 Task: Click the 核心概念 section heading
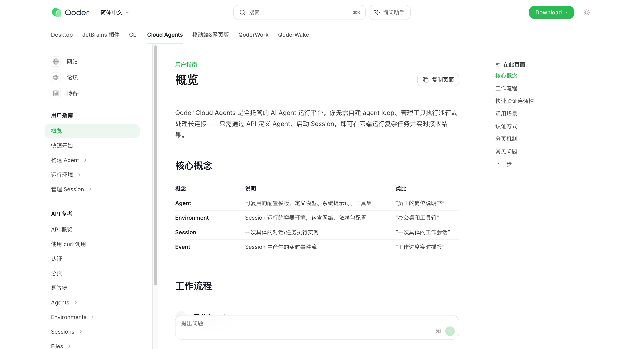194,165
